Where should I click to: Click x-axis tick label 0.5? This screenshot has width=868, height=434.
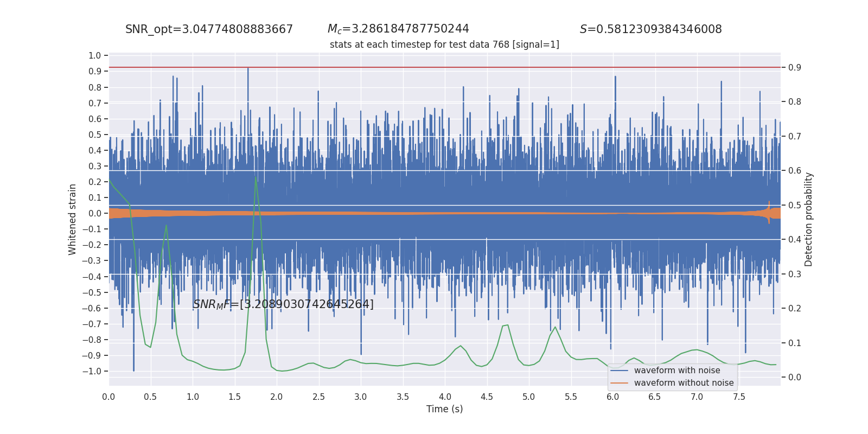point(150,397)
